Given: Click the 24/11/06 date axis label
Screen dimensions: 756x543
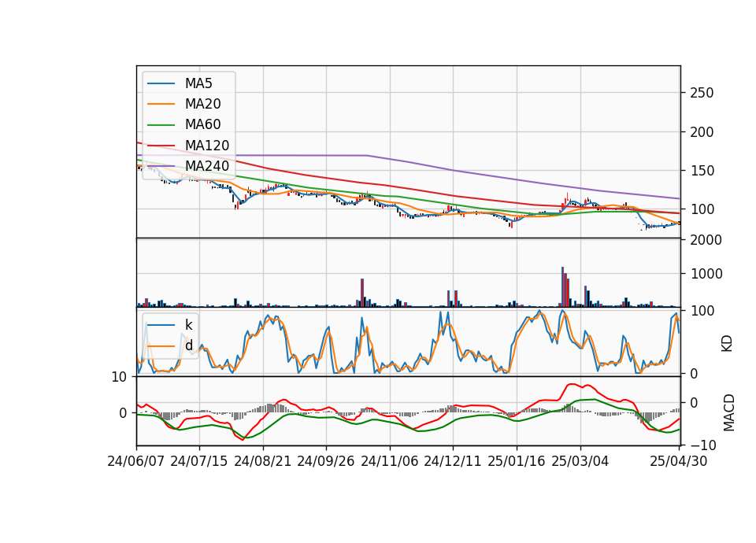Looking at the screenshot, I should 390,462.
